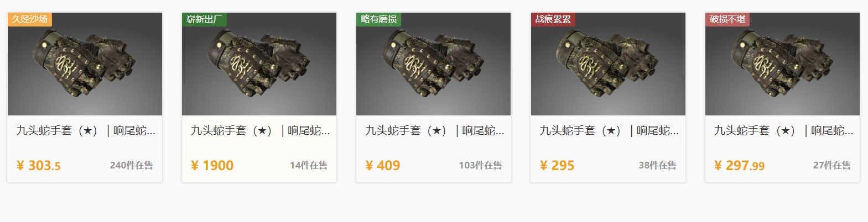
Task: Click the 240件在售 listing count
Action: [131, 165]
